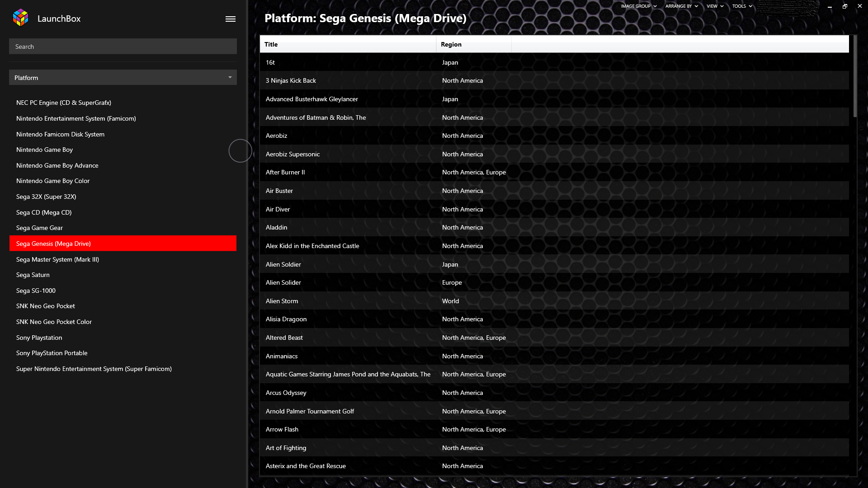Select Nintendo Game Boy Advance platform
868x488 pixels.
point(57,165)
